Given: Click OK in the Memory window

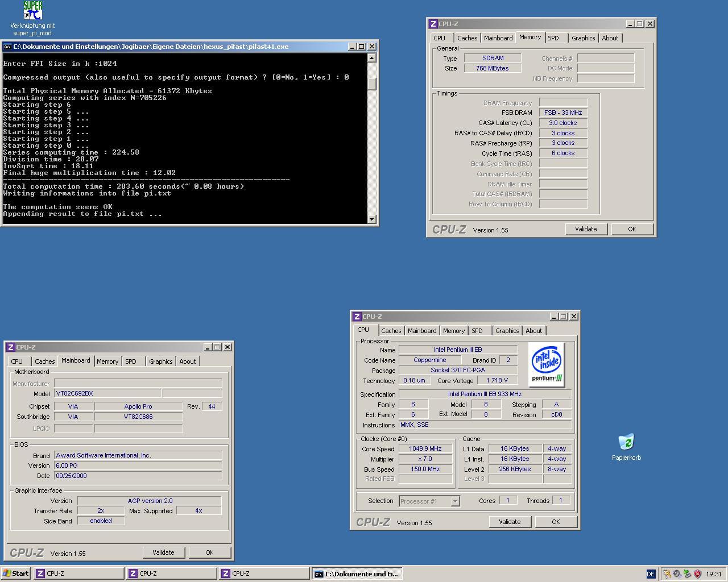Looking at the screenshot, I should click(x=632, y=229).
